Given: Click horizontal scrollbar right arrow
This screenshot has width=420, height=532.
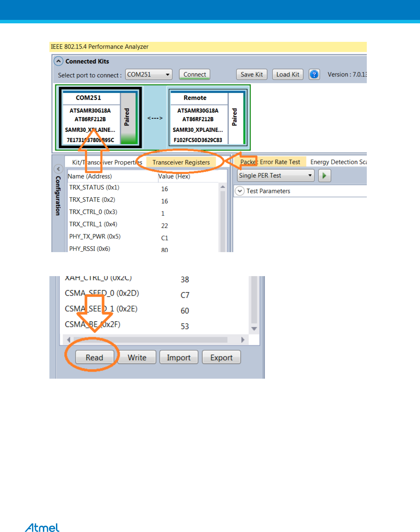Looking at the screenshot, I should pos(243,340).
